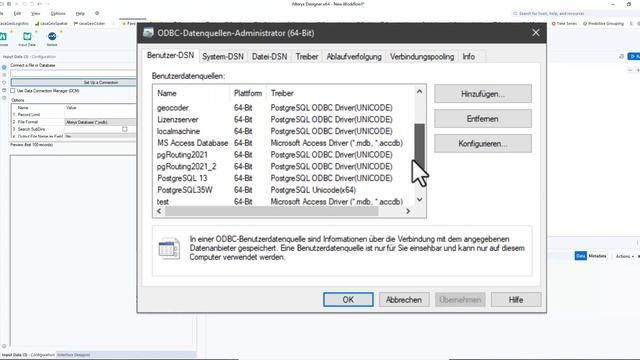This screenshot has width=640, height=360.
Task: Click the Plattform column header
Action: (248, 93)
